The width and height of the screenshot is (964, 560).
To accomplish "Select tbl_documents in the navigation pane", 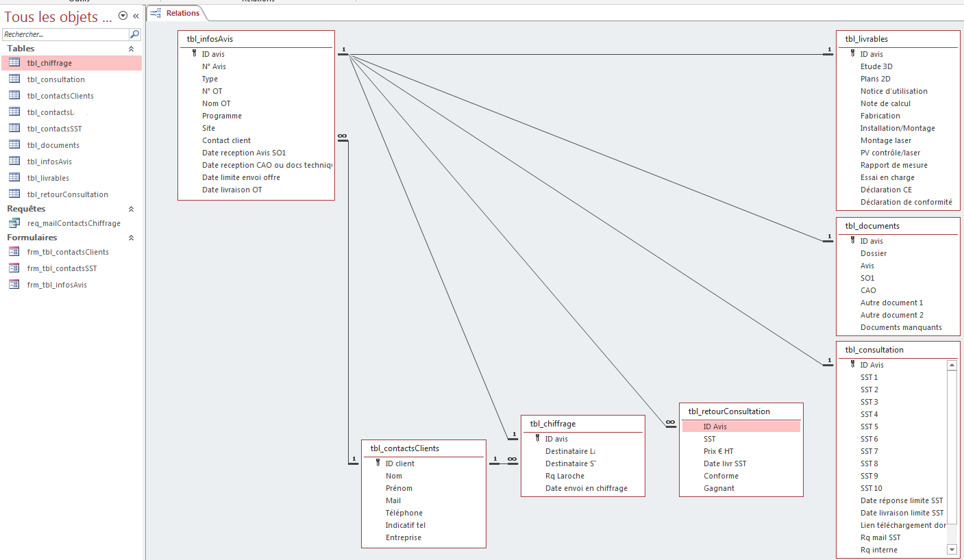I will [x=53, y=145].
